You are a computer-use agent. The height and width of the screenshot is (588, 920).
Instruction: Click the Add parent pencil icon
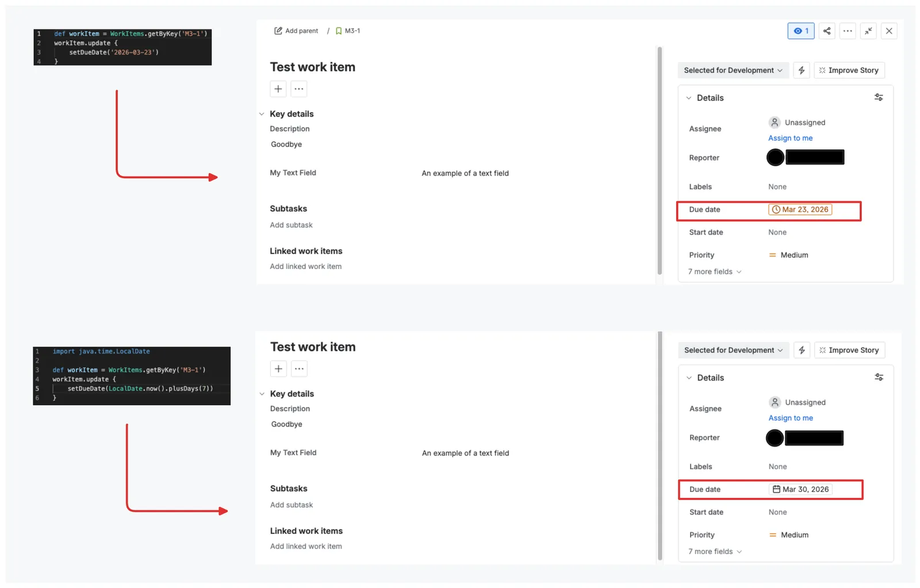coord(278,31)
